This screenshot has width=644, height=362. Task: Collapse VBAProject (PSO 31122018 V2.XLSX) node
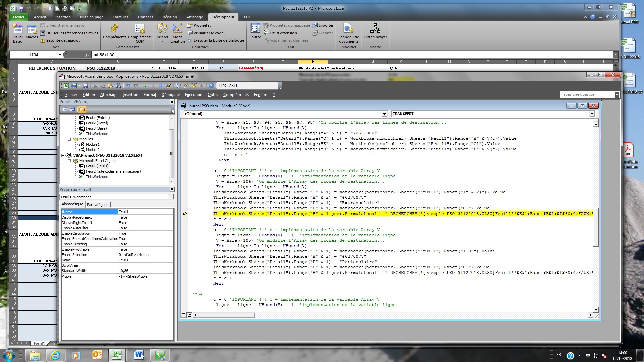click(x=63, y=155)
